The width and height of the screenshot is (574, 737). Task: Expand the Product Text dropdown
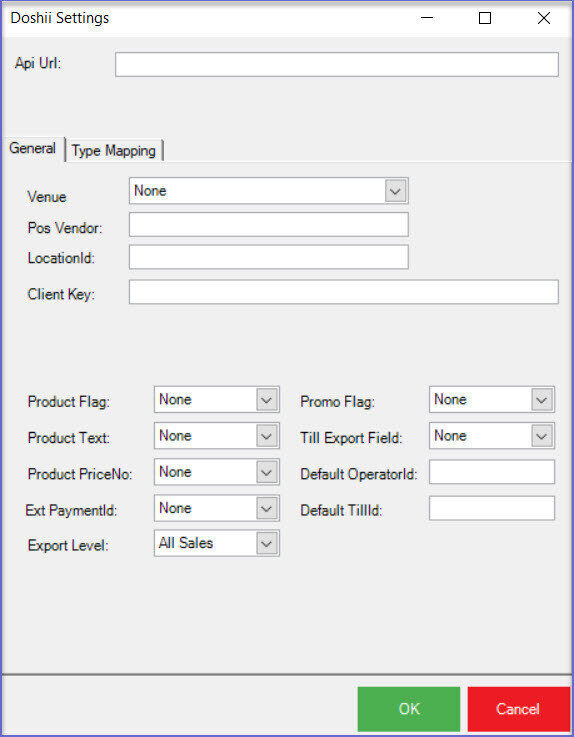tap(217, 436)
